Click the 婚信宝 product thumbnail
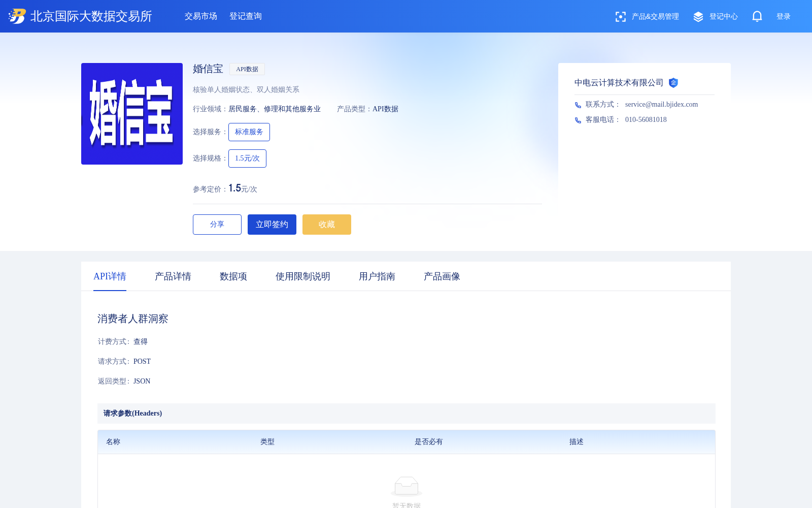Viewport: 812px width, 508px height. (132, 114)
